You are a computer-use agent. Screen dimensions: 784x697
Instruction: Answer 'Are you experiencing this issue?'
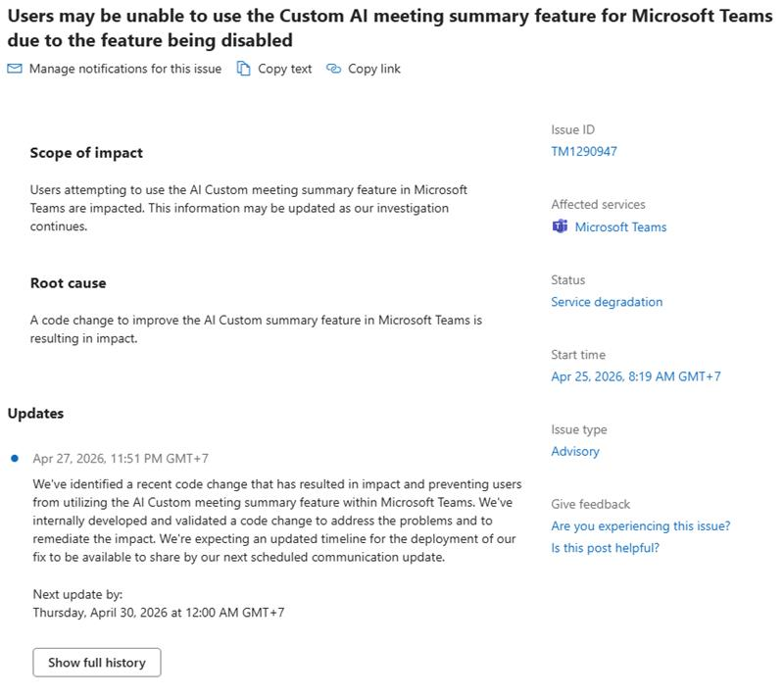(641, 526)
